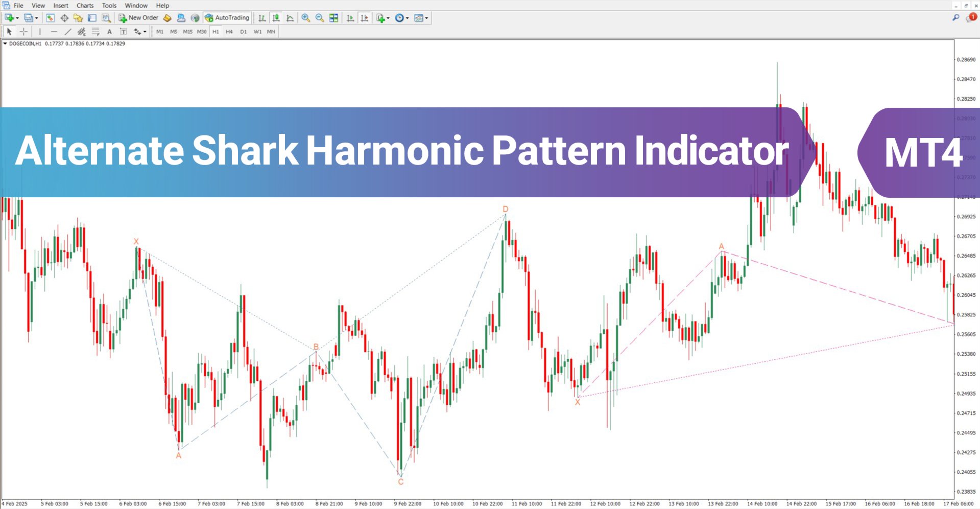Zoom in on the chart
Image resolution: width=980 pixels, height=509 pixels.
click(x=305, y=18)
